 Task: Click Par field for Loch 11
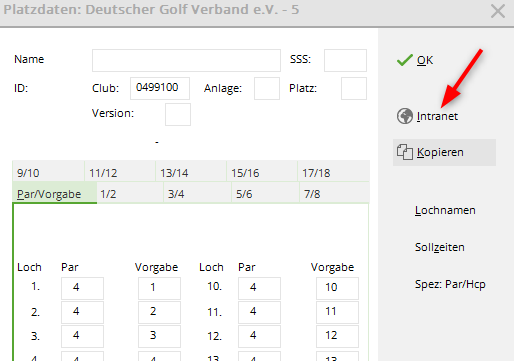coord(259,312)
